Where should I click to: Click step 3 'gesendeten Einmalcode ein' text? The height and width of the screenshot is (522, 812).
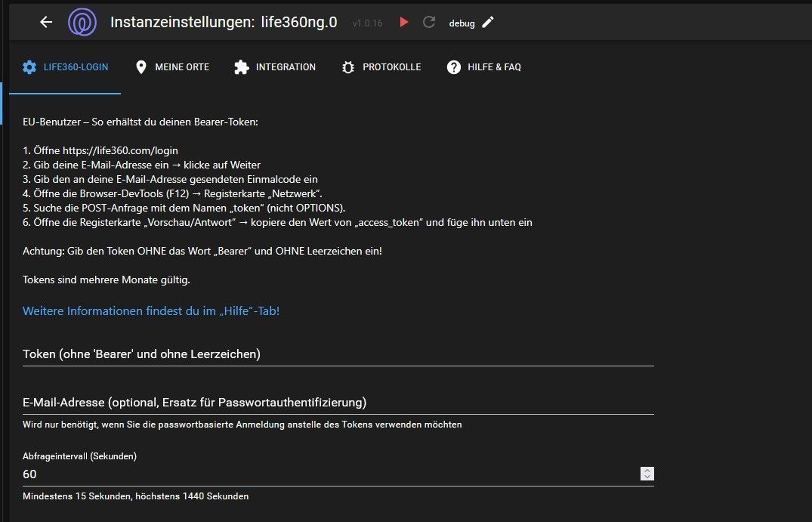pos(171,179)
